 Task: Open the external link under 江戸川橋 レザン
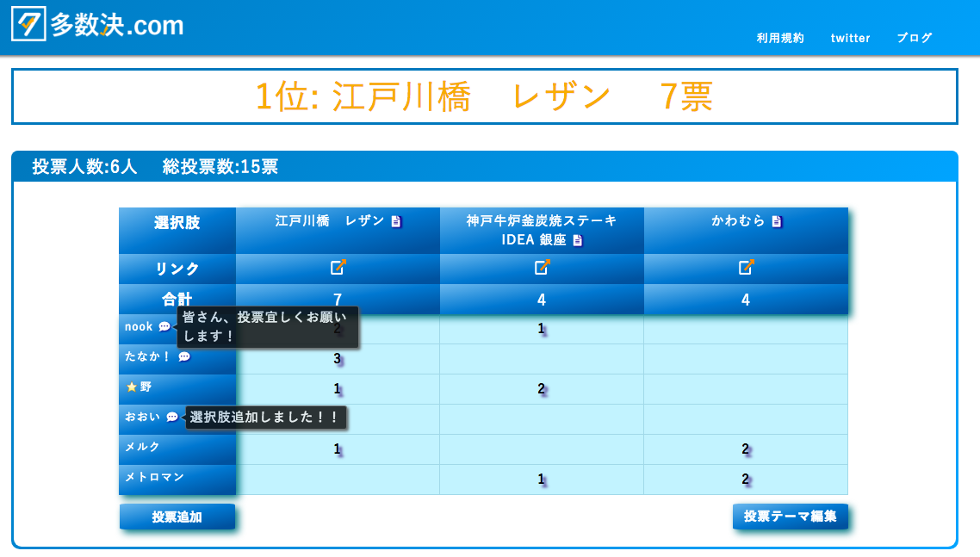click(x=338, y=268)
